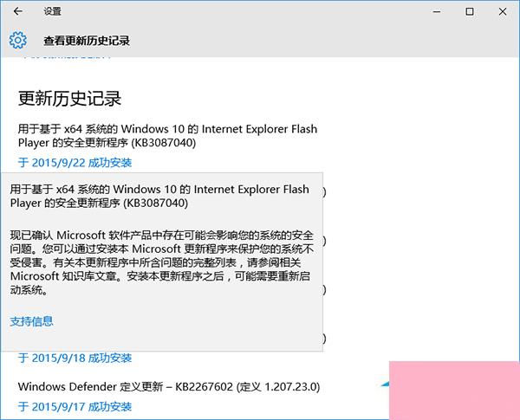Viewport: 520px width, 420px height.
Task: Go back with the arrow button
Action: coord(18,11)
